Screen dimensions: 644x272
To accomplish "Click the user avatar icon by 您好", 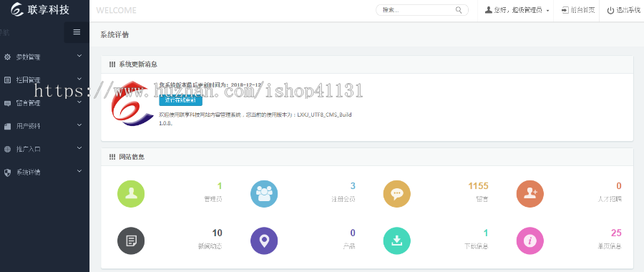I will [x=488, y=10].
